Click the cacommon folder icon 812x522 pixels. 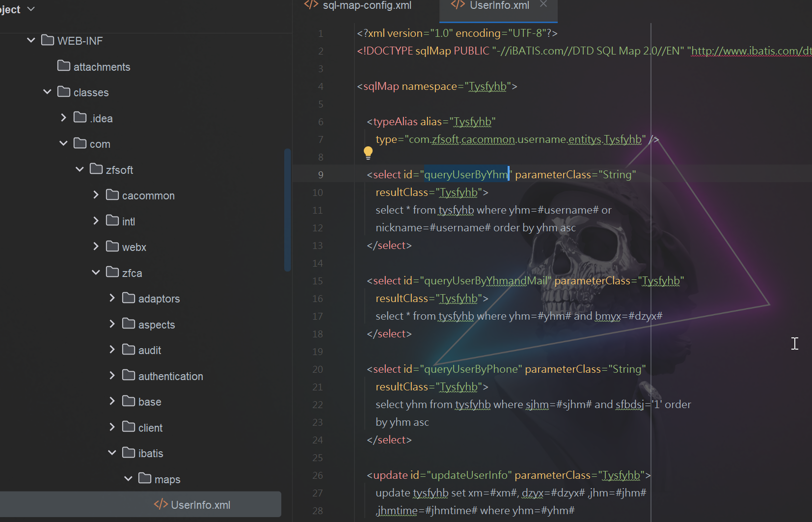(112, 195)
